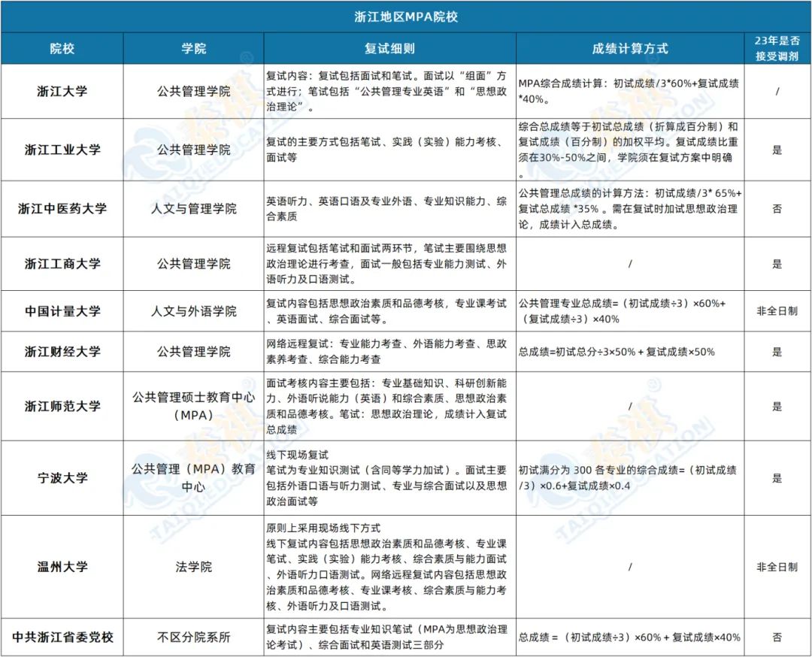Click the 中国计量大学 school cell
Screen dimensions: 812x657
tap(62, 311)
